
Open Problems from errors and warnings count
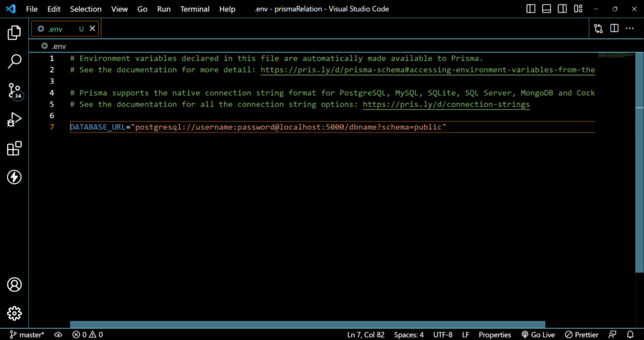point(87,335)
